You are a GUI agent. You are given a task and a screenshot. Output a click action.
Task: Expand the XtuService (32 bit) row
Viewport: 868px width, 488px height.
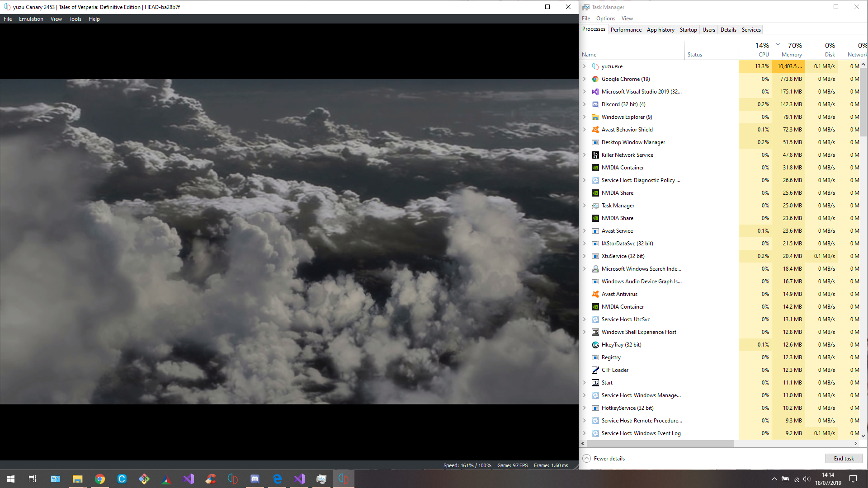(x=585, y=256)
